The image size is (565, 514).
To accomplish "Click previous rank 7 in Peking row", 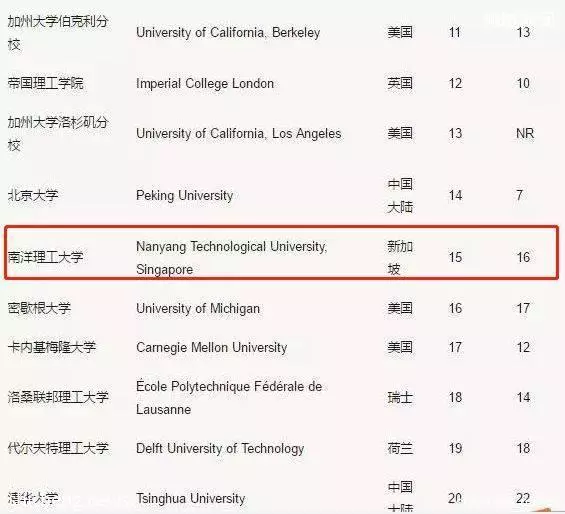I will (519, 195).
